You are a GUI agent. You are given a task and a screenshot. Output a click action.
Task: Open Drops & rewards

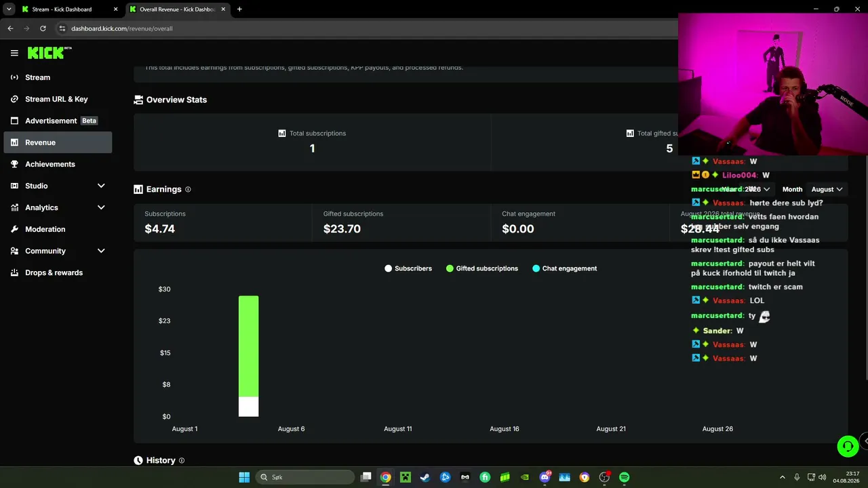pyautogui.click(x=58, y=272)
